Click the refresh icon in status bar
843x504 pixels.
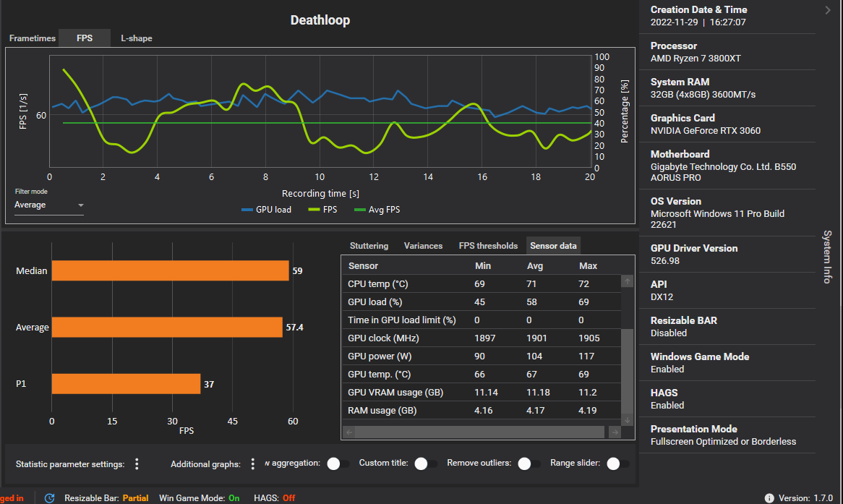coord(49,498)
